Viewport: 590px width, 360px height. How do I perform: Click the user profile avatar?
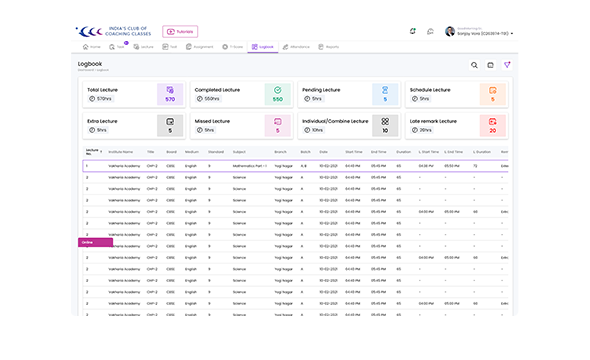coord(450,32)
